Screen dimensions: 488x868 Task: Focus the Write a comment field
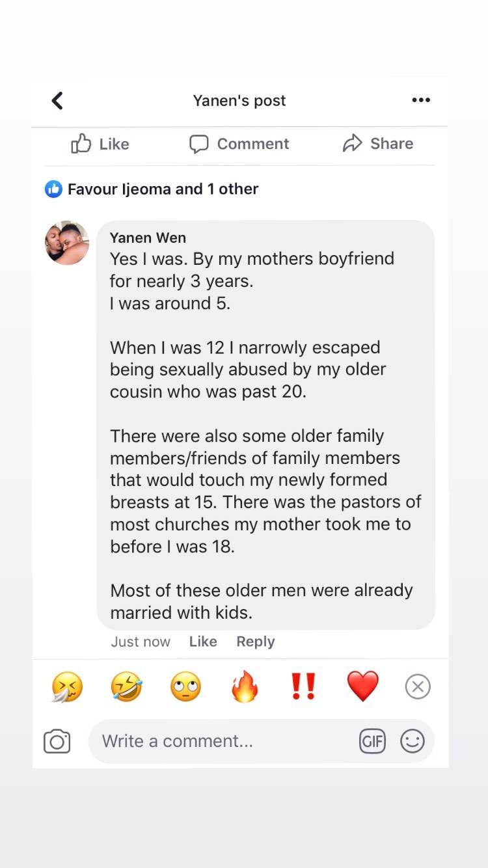pyautogui.click(x=221, y=741)
